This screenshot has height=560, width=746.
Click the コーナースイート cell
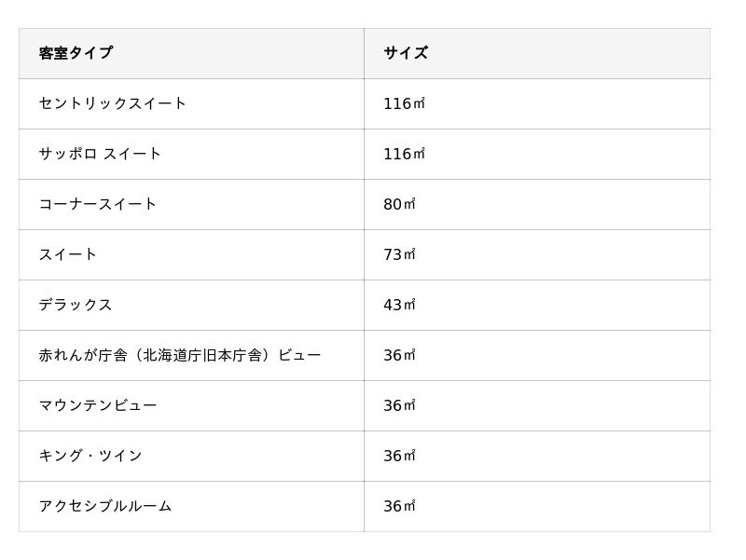(98, 204)
